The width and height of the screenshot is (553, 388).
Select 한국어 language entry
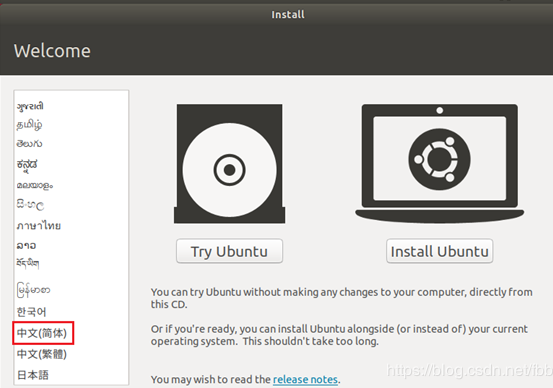(31, 312)
